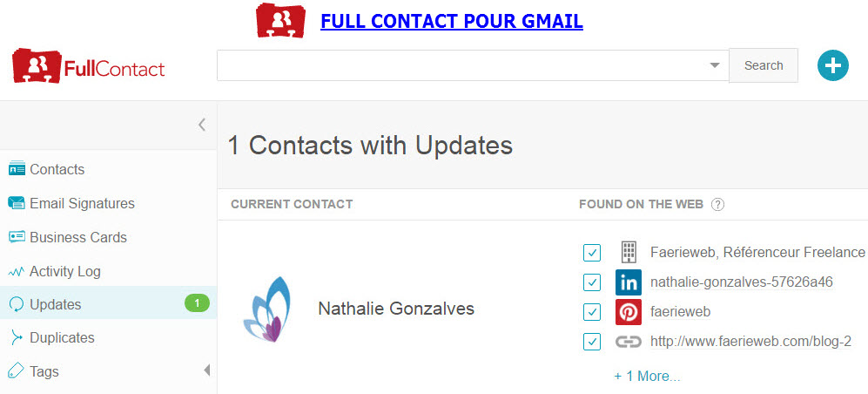The image size is (868, 394).
Task: Click the LinkedIn icon for nathalie-gonzalves
Action: (x=629, y=282)
